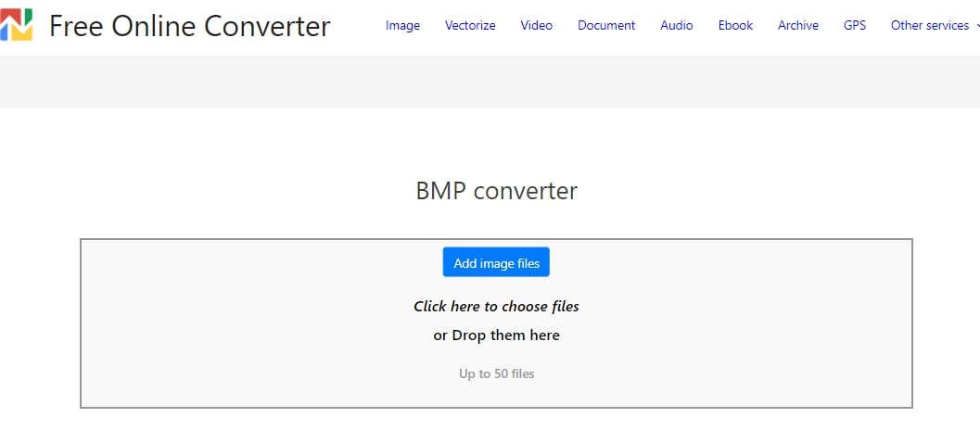Screen dimensions: 980x430
Task: Go to the Image converter menu
Action: point(402,26)
